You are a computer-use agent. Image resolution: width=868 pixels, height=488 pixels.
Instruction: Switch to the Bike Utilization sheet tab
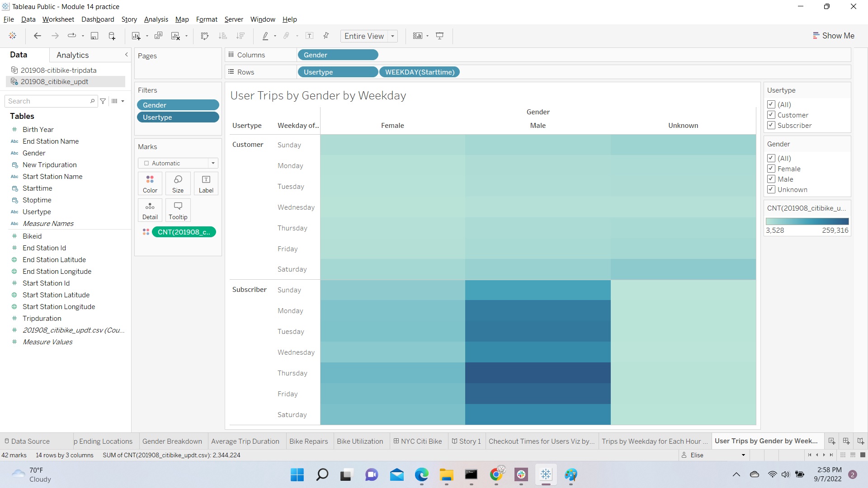coord(359,441)
